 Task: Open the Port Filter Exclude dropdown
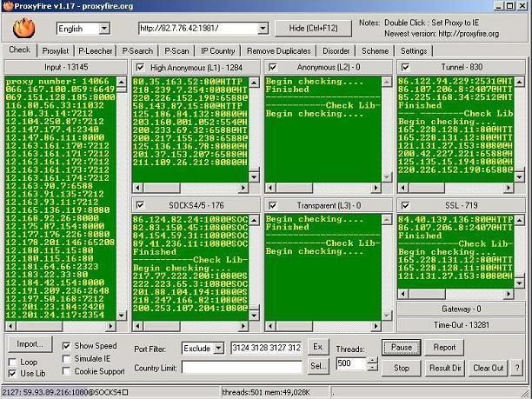pos(219,348)
